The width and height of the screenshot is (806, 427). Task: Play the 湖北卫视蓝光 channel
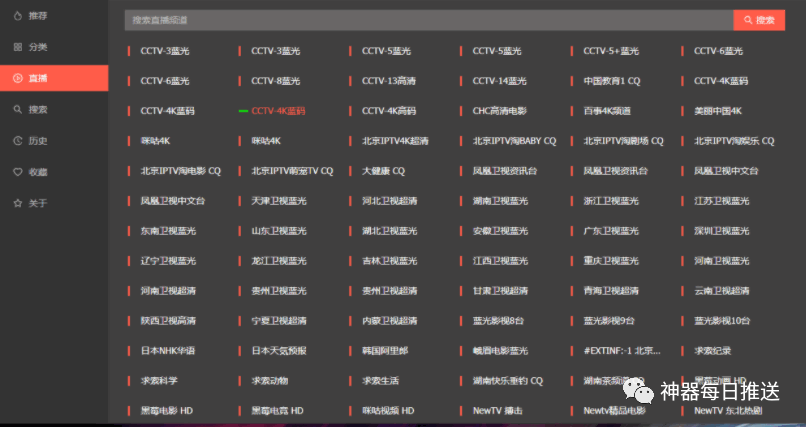389,231
